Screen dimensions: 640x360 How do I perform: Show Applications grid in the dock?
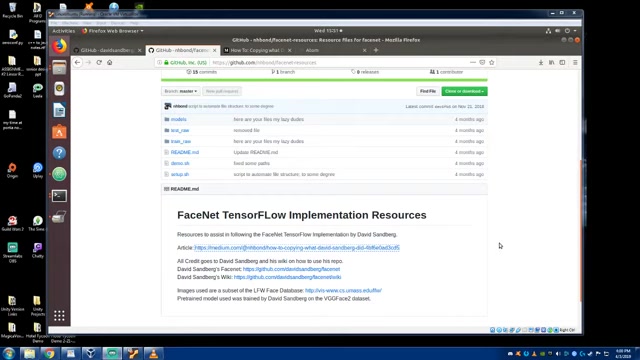(x=59, y=316)
